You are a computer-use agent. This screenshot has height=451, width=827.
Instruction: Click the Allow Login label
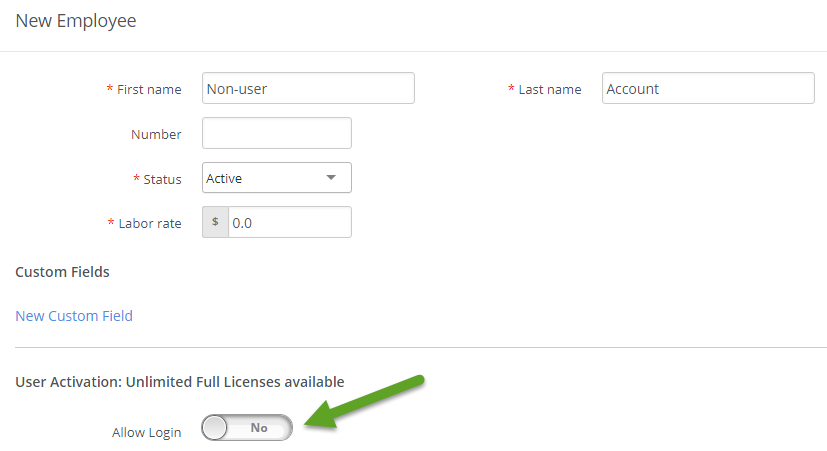147,432
